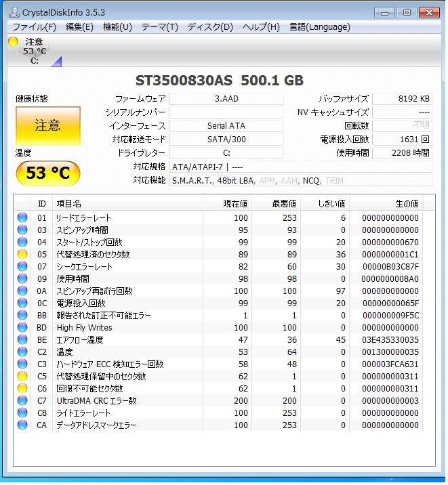Click the supported features field with S.M.A.R.T.
Screen dimensions: 448x485
pyautogui.click(x=301, y=180)
